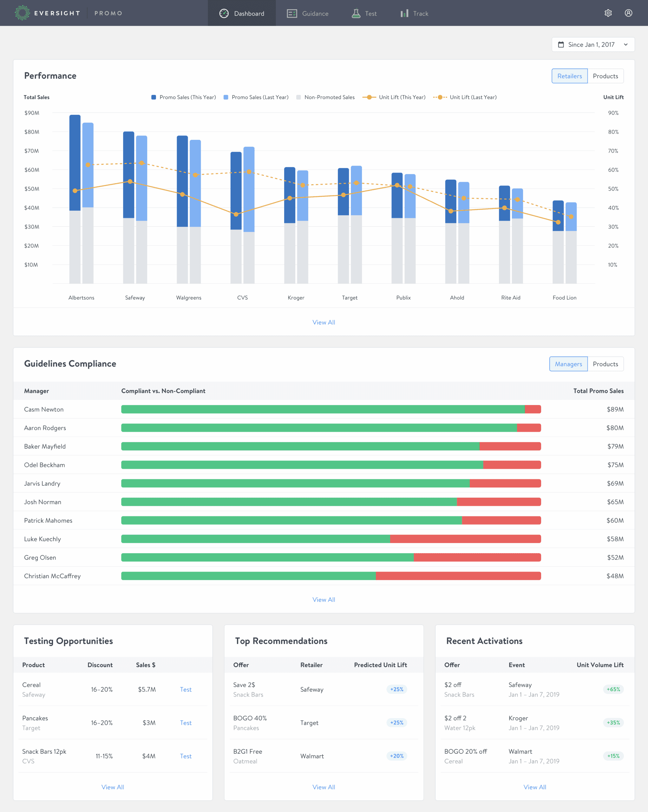The width and height of the screenshot is (648, 812).
Task: Open the Track tab
Action: click(415, 13)
